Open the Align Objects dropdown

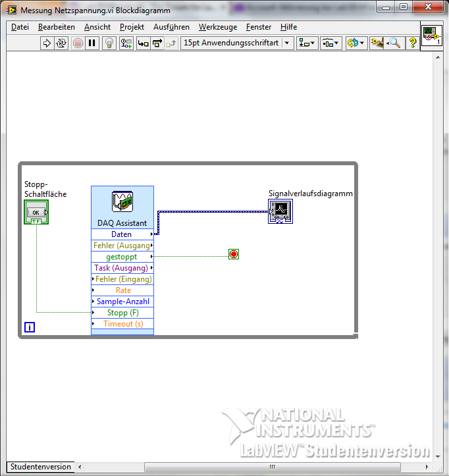coord(307,43)
